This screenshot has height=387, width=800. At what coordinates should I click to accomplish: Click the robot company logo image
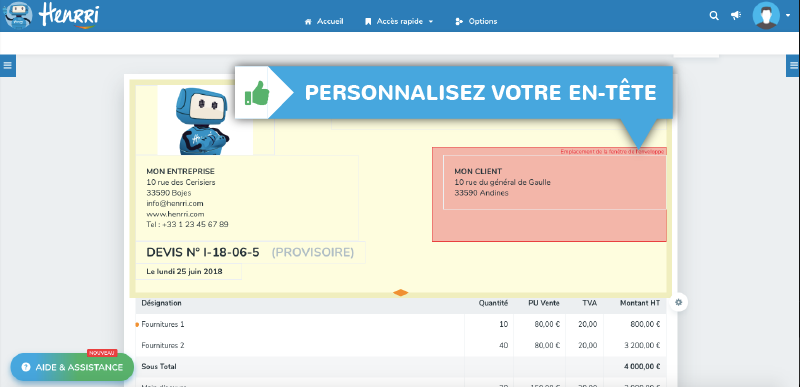205,120
